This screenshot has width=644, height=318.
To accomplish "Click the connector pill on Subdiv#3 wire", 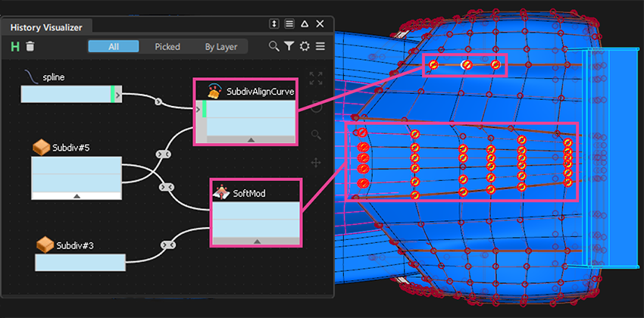I will 167,245.
